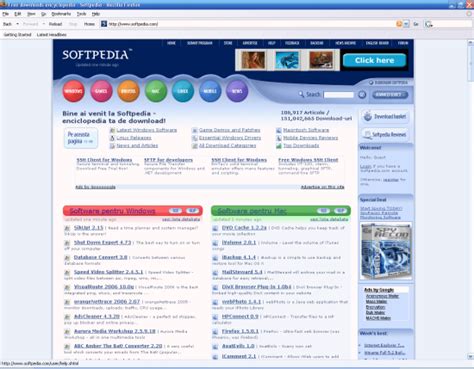
Task: Open the green Mac category bubble
Action: pos(156,91)
